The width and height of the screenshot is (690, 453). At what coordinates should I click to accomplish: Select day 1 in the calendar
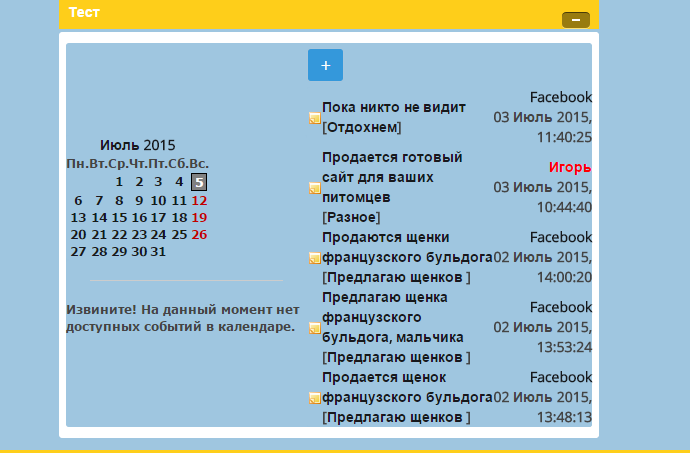pyautogui.click(x=119, y=182)
